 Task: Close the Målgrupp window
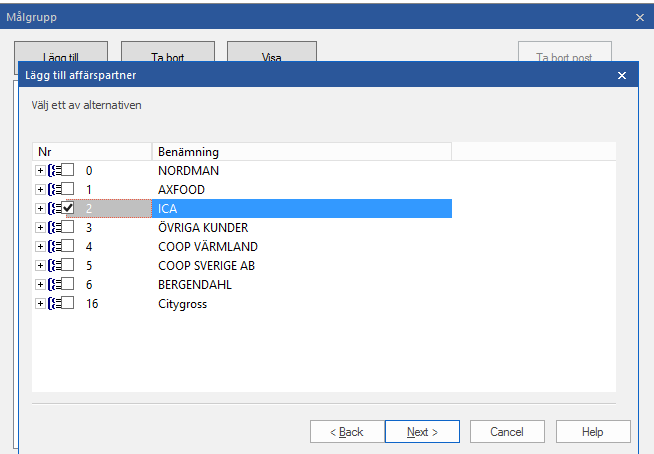(639, 17)
